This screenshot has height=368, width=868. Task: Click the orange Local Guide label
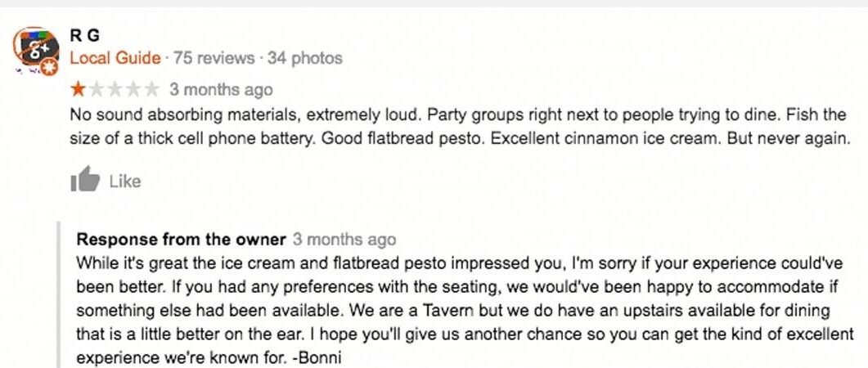(x=115, y=58)
